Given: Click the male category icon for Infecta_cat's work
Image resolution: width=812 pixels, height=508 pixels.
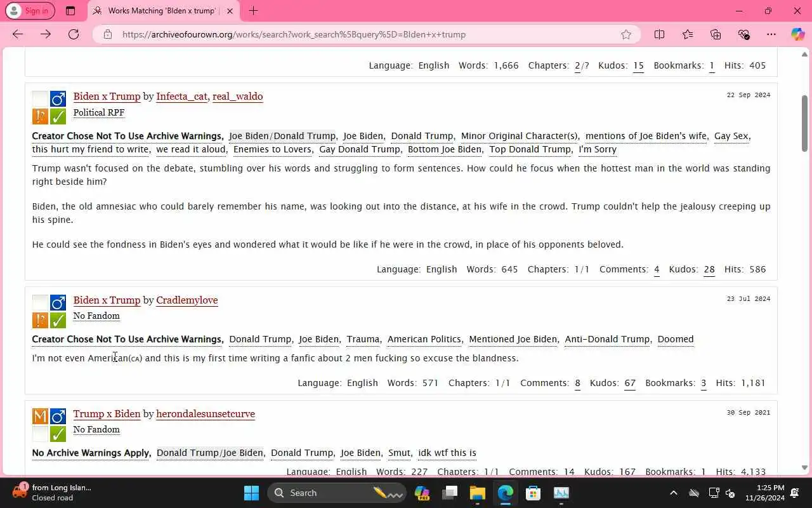Looking at the screenshot, I should [x=58, y=98].
